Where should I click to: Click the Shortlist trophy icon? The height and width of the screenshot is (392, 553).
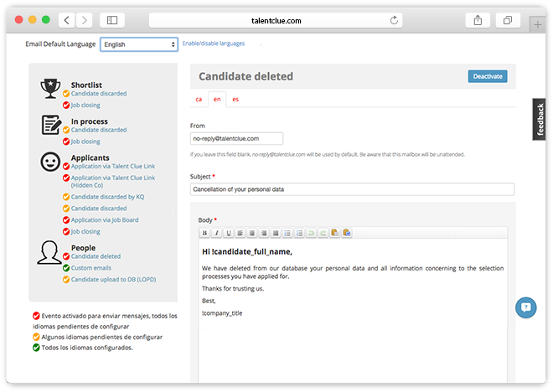50,87
